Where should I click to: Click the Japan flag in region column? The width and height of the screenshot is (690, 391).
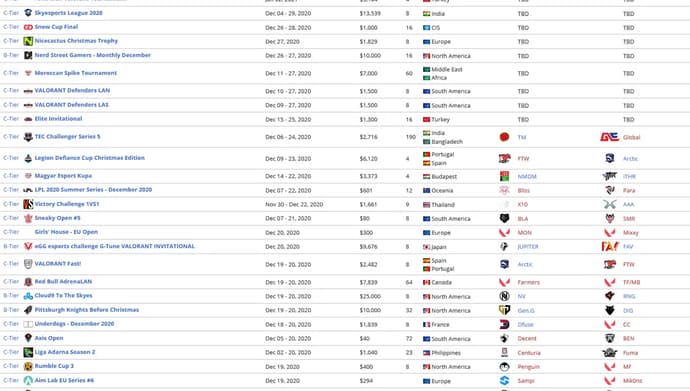pyautogui.click(x=426, y=247)
